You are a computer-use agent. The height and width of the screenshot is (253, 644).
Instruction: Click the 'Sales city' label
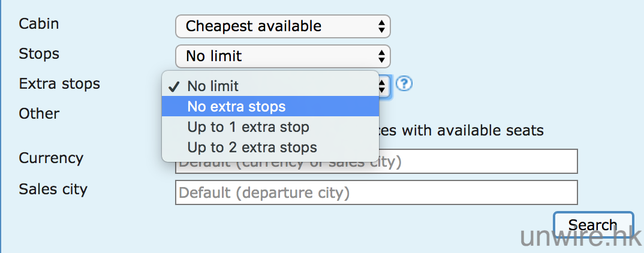point(53,189)
